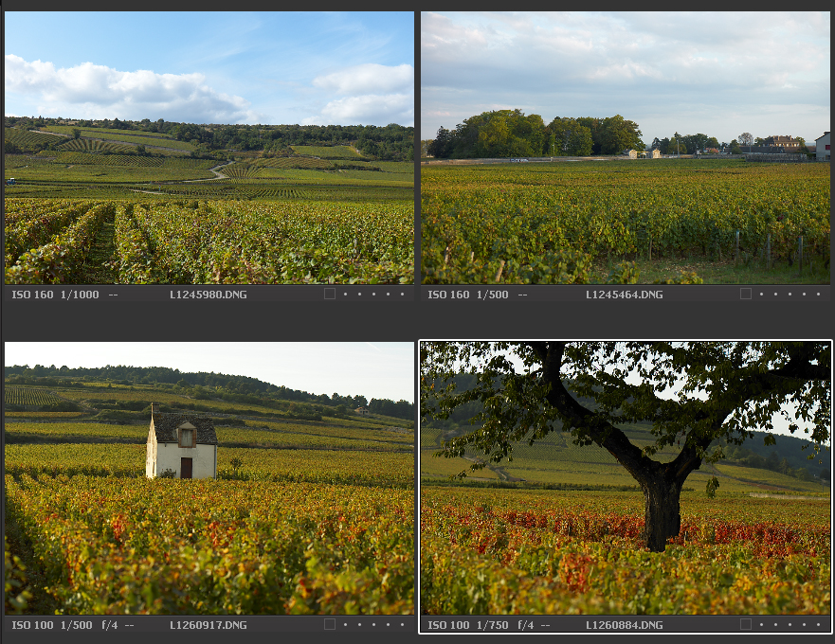Open thumbnail L1245464.DNG flat vineyard with trees
The height and width of the screenshot is (644, 835).
[x=626, y=148]
